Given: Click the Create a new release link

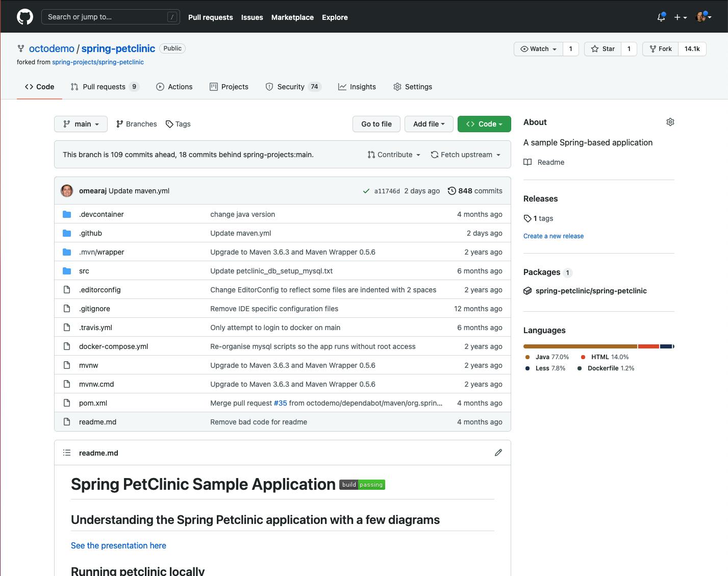Looking at the screenshot, I should (x=553, y=236).
